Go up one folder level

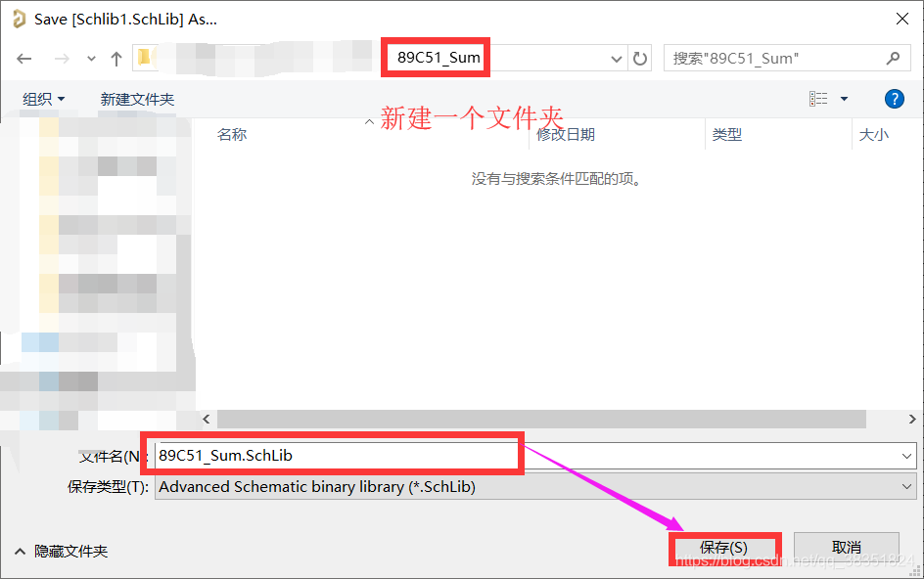[x=116, y=59]
